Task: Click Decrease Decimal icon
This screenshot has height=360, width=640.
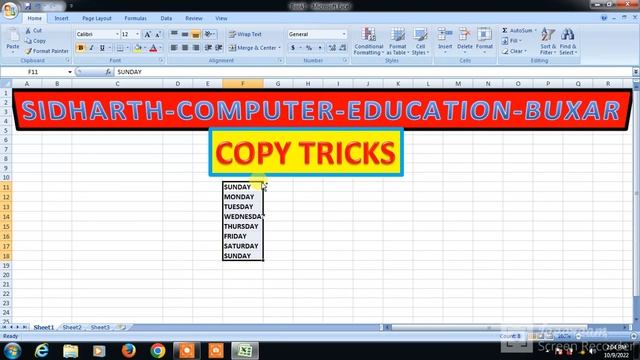Action: tap(343, 48)
